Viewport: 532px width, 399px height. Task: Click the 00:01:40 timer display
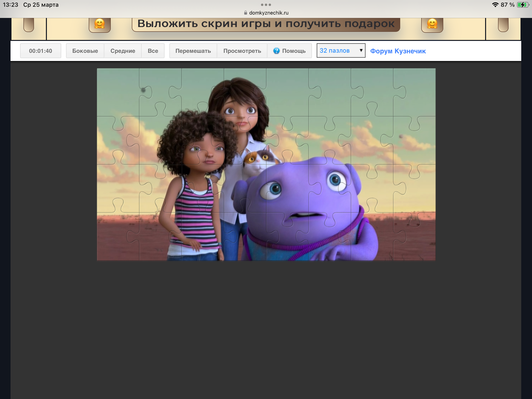(x=40, y=51)
